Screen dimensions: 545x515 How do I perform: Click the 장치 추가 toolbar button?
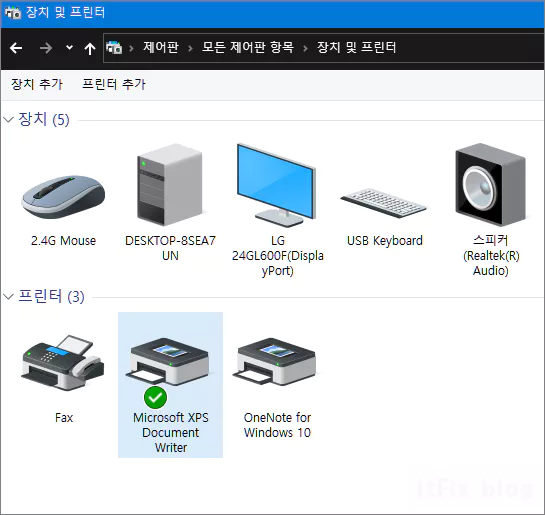click(x=37, y=84)
